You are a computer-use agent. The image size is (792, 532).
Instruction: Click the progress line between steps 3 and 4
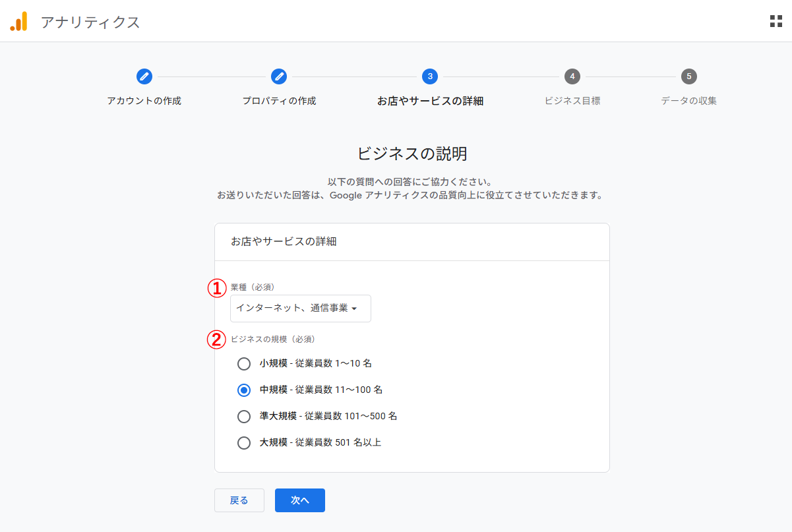coord(501,76)
